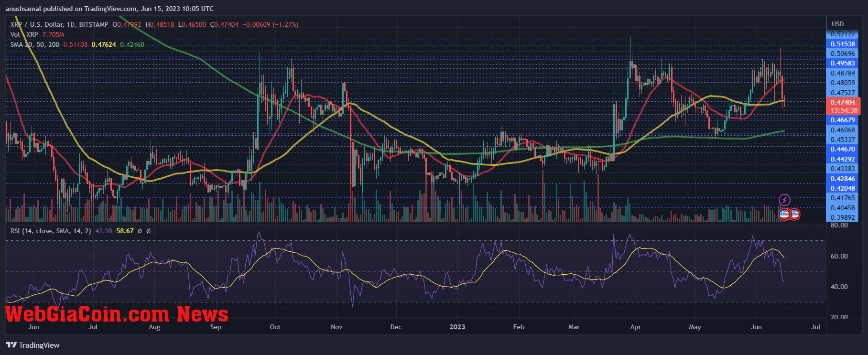This screenshot has width=868, height=355.
Task: Click the Mar label on time axis
Action: pos(574,327)
